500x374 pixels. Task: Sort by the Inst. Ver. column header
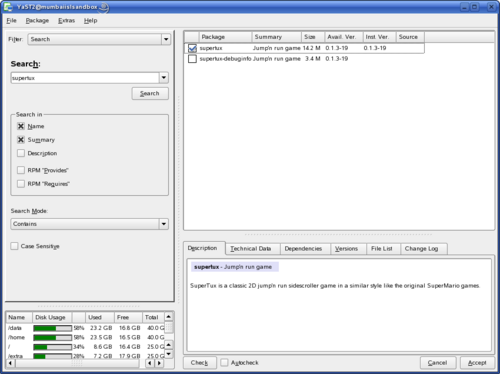pyautogui.click(x=380, y=37)
